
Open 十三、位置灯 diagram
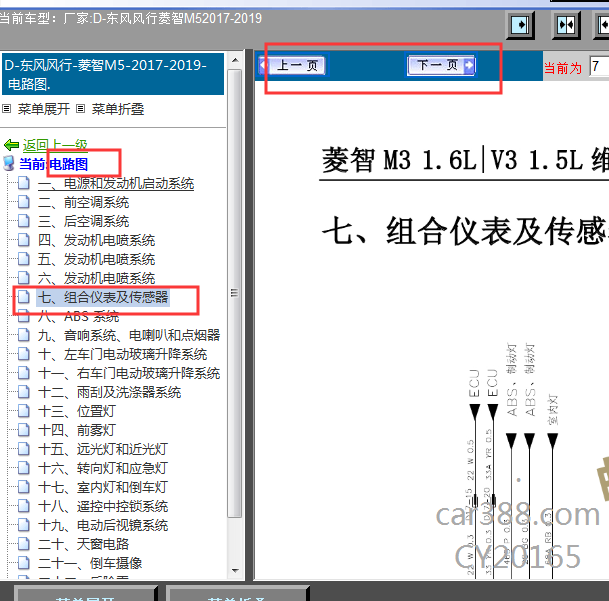(77, 412)
